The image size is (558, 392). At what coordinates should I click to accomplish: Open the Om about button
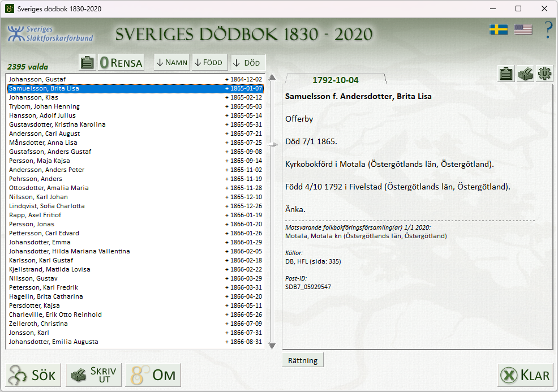click(x=153, y=375)
